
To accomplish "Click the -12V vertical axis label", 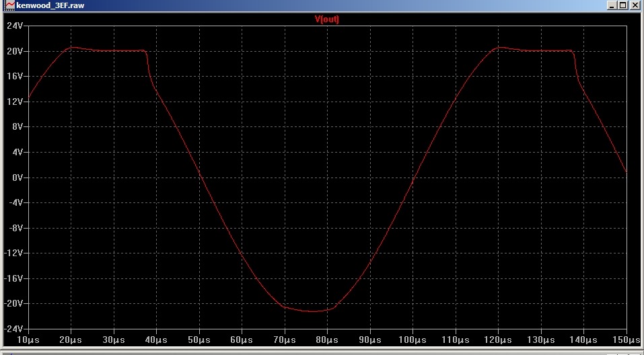I will pyautogui.click(x=13, y=253).
